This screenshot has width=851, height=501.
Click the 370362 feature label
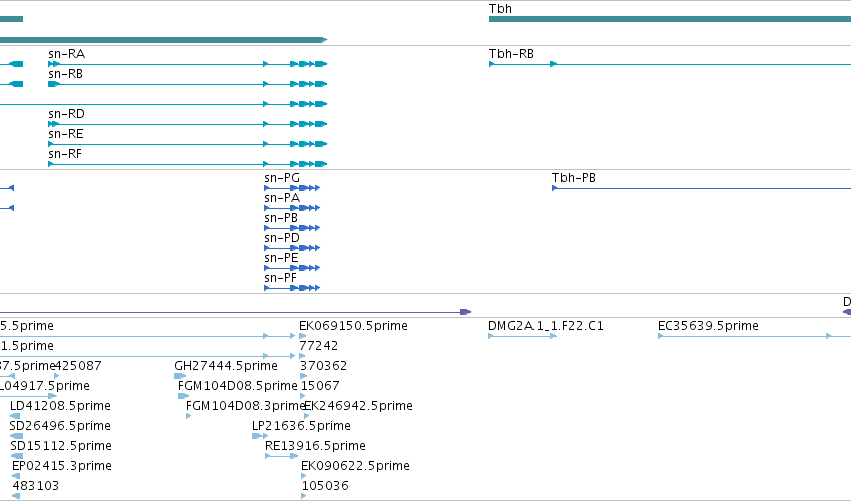click(323, 366)
